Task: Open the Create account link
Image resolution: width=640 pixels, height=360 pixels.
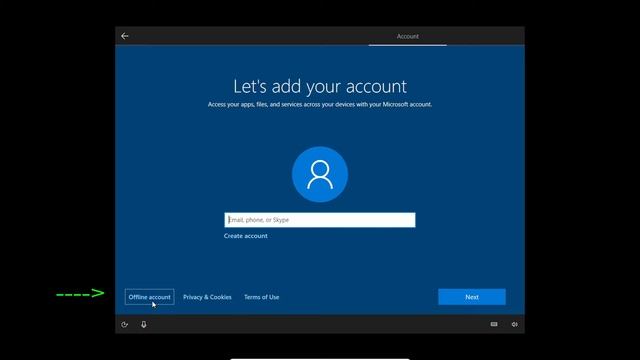Action: tap(246, 236)
